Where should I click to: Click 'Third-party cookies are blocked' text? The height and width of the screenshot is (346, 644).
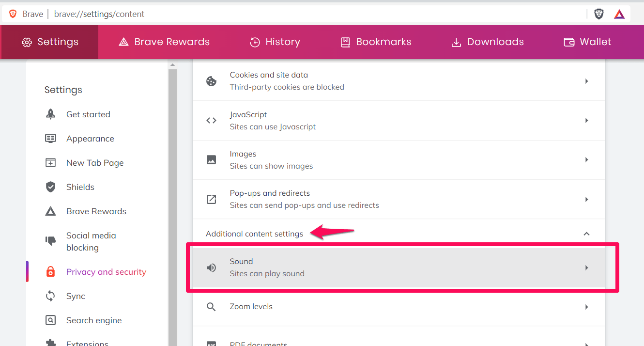pos(287,87)
